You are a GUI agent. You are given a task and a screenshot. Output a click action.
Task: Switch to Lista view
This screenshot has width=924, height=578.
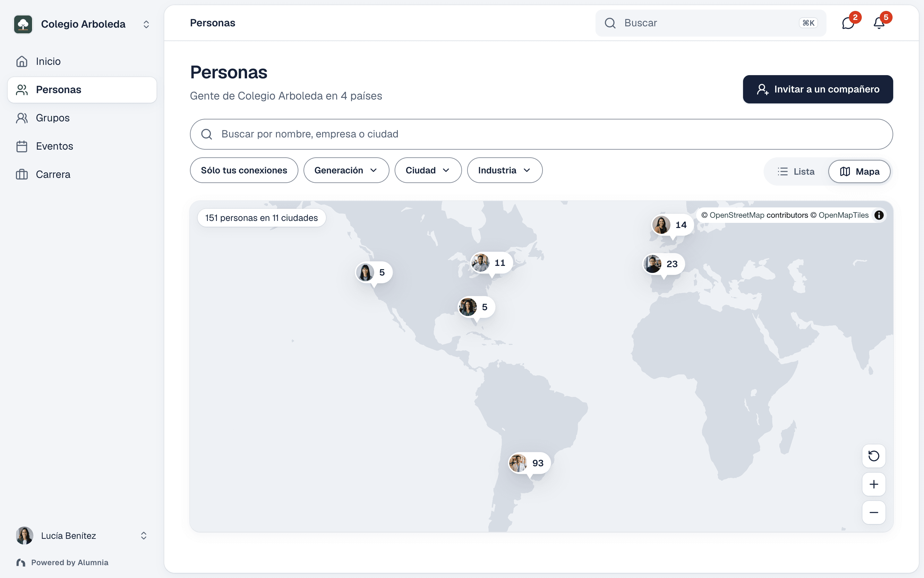point(796,172)
